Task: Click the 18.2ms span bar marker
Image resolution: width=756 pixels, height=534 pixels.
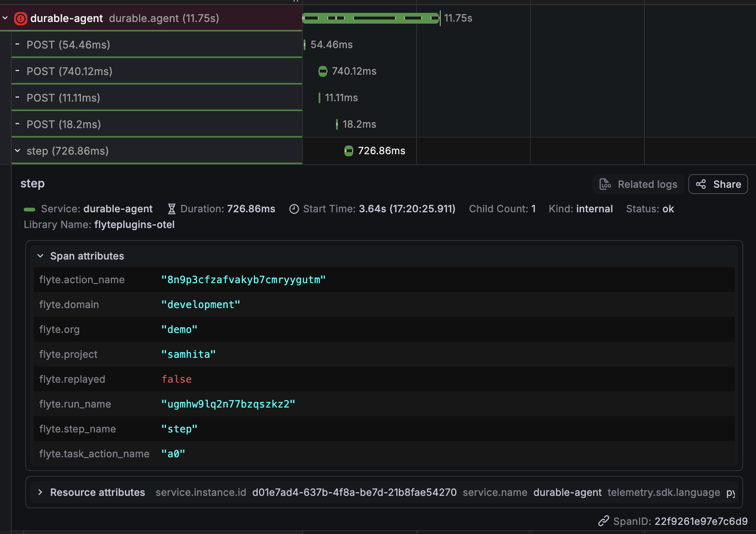Action: pyautogui.click(x=337, y=124)
